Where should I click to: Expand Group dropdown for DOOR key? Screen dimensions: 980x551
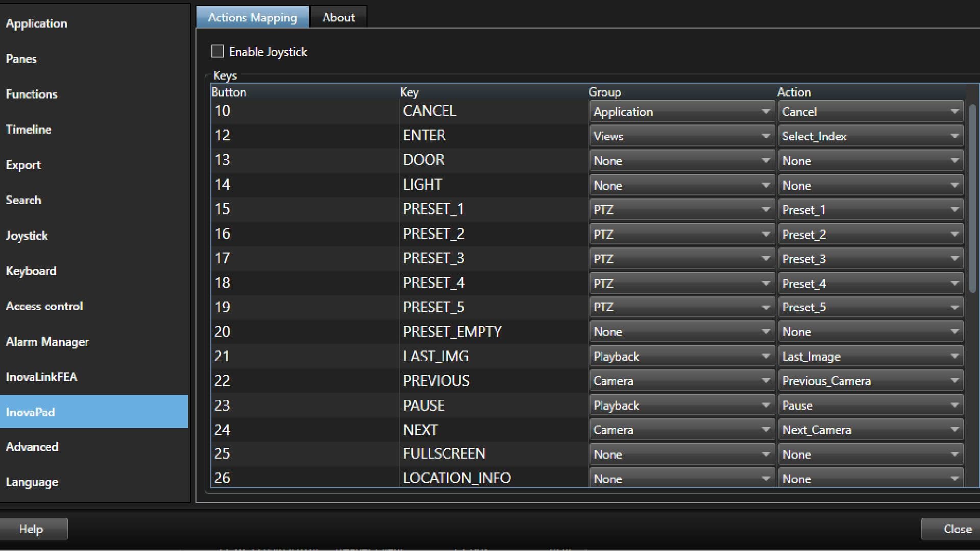[x=681, y=161]
